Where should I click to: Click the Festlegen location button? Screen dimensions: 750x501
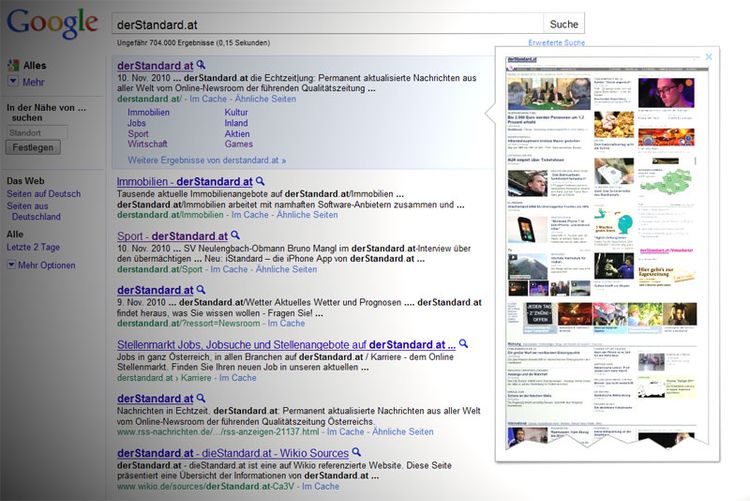[33, 147]
